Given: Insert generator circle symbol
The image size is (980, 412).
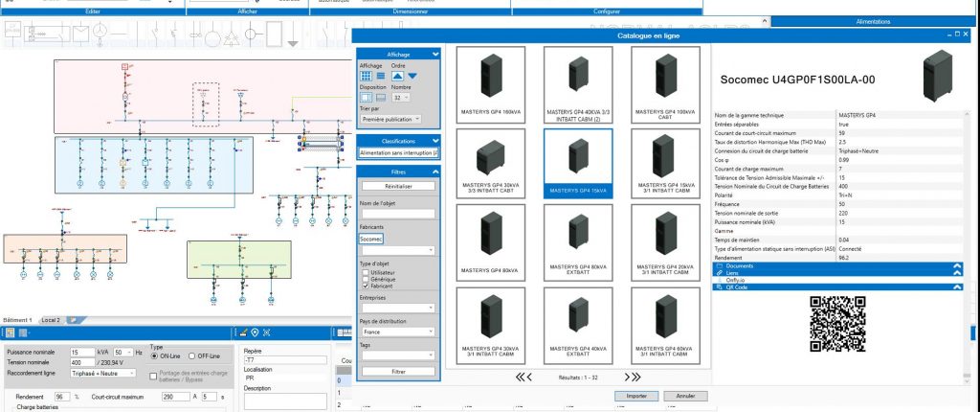Looking at the screenshot, I should click(99, 33).
